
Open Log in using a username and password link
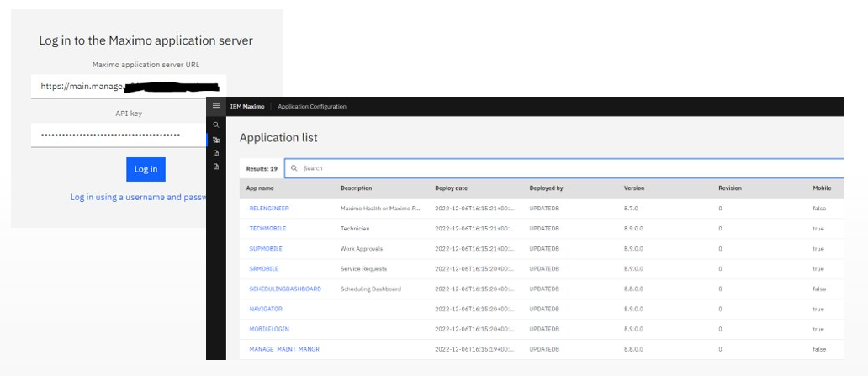point(139,197)
